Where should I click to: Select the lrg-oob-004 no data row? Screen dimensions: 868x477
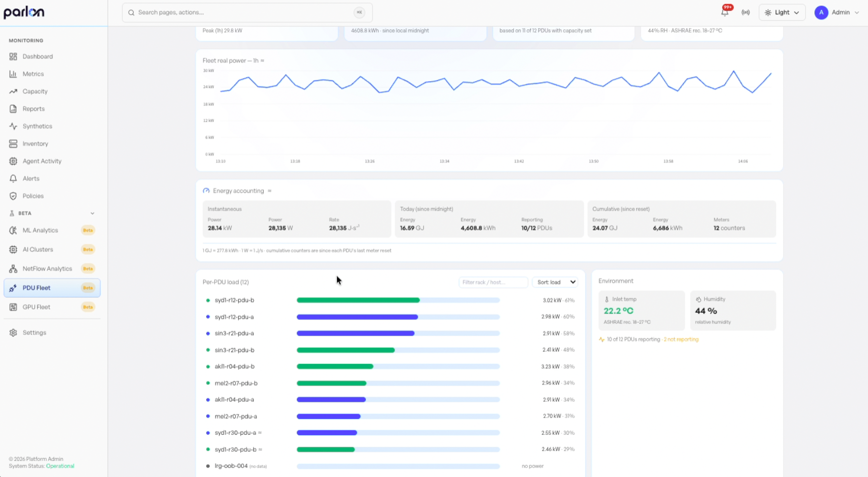[390, 466]
